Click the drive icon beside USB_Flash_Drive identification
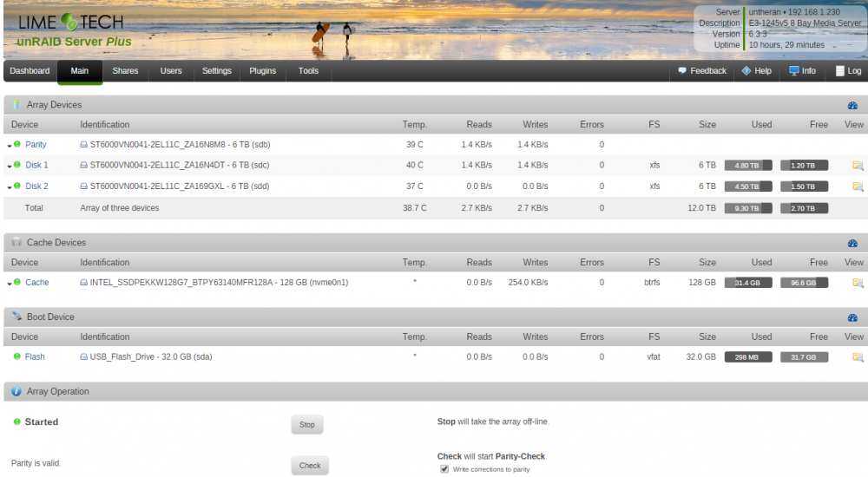This screenshot has width=868, height=477. (83, 357)
